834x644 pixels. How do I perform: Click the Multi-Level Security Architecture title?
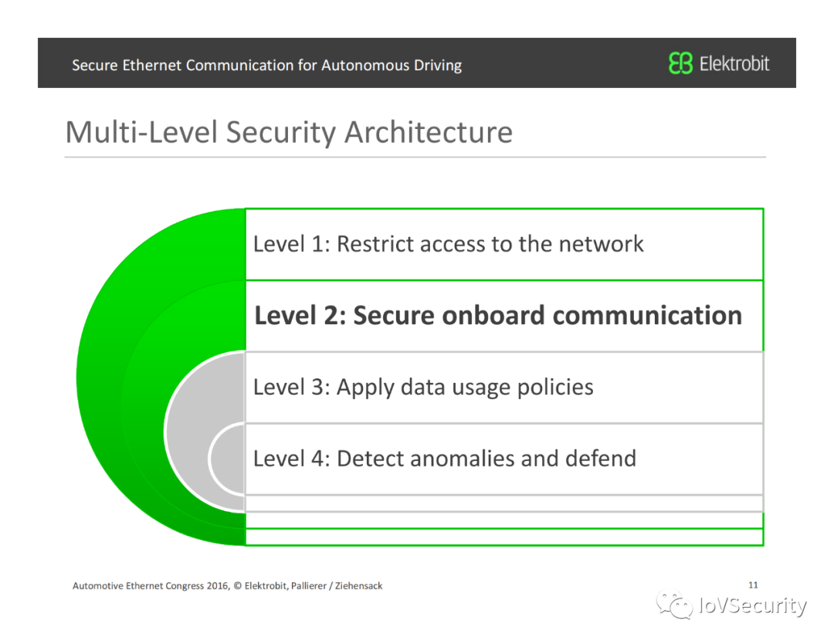click(x=289, y=132)
